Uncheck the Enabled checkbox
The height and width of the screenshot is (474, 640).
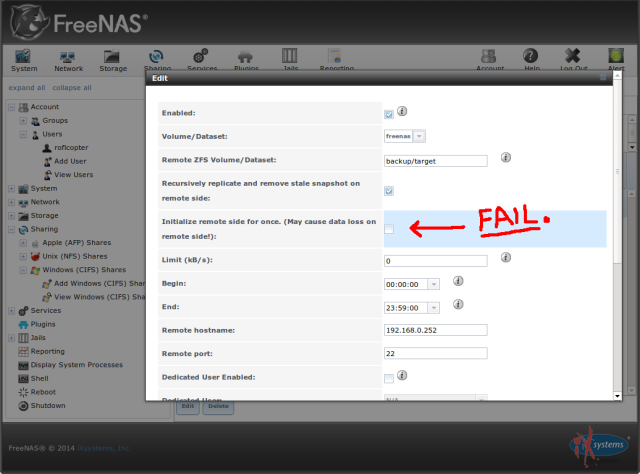[389, 114]
